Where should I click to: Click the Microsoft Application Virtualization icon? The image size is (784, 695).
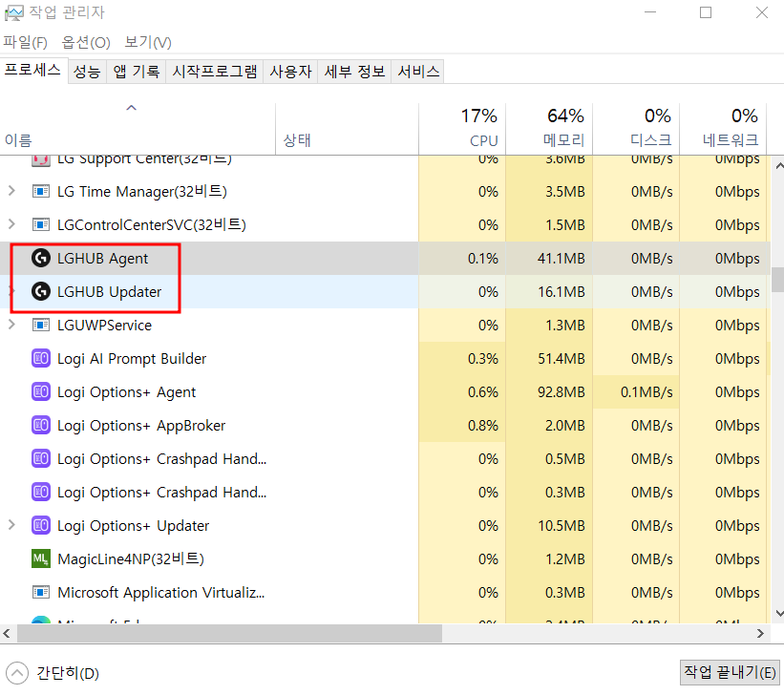[x=40, y=592]
